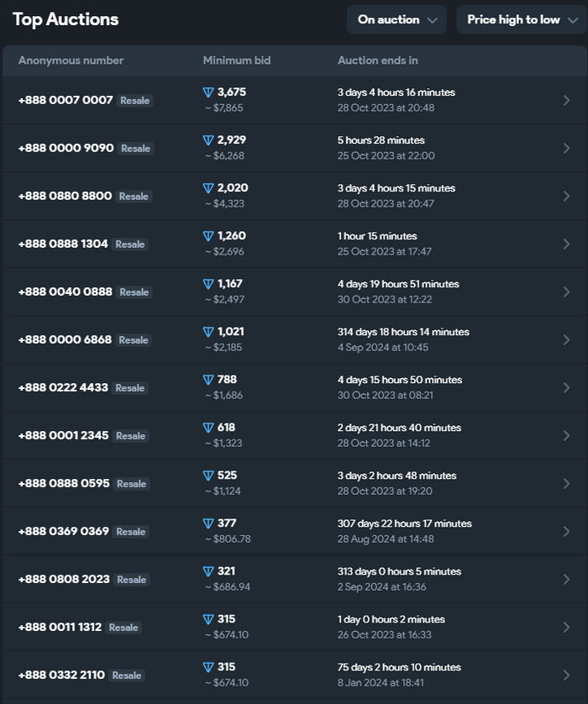Click the chevron for +888 0369 0369
This screenshot has width=588, height=704.
(x=566, y=531)
